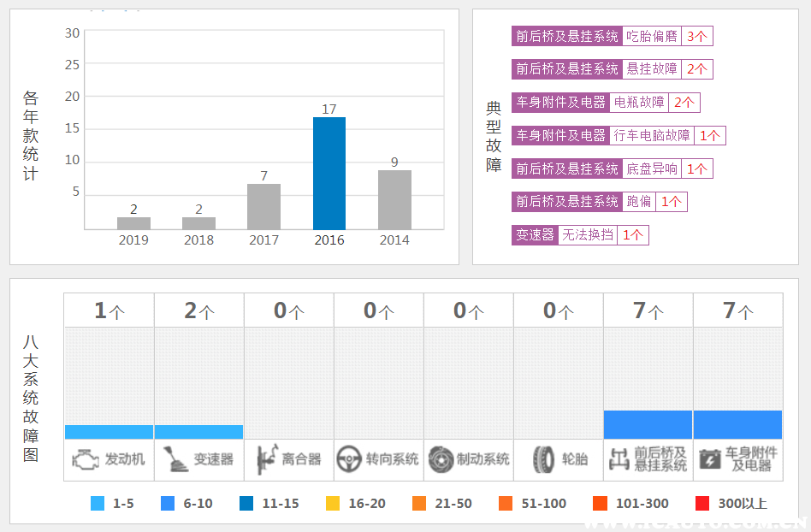Image resolution: width=811 pixels, height=532 pixels.
Task: Click the 底盘异响 fault link
Action: coord(652,168)
